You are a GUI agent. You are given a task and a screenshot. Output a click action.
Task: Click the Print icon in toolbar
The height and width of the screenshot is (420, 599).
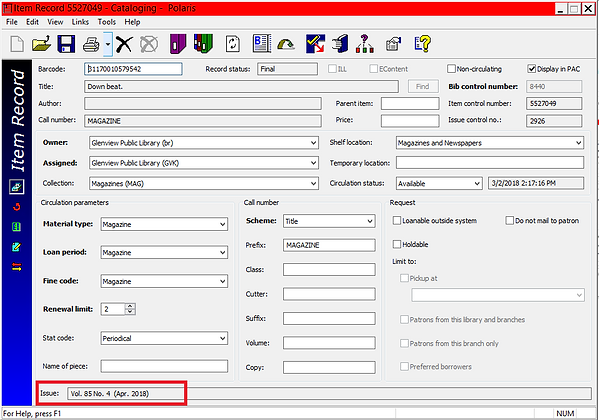(91, 44)
